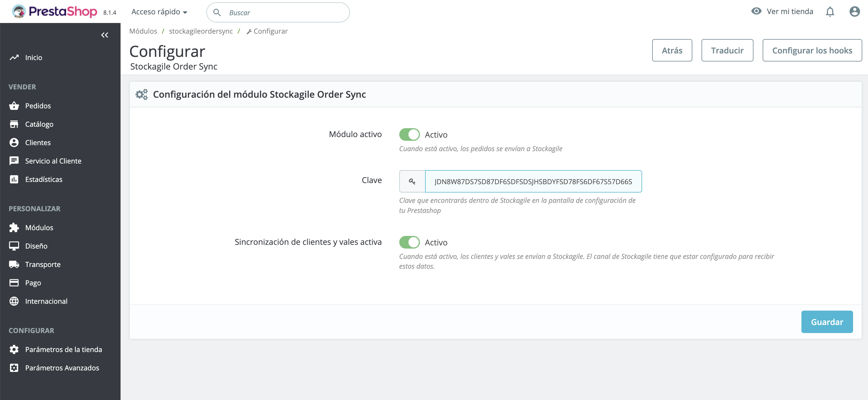Click Configurar los hooks button
This screenshot has height=400, width=868.
[x=812, y=50]
